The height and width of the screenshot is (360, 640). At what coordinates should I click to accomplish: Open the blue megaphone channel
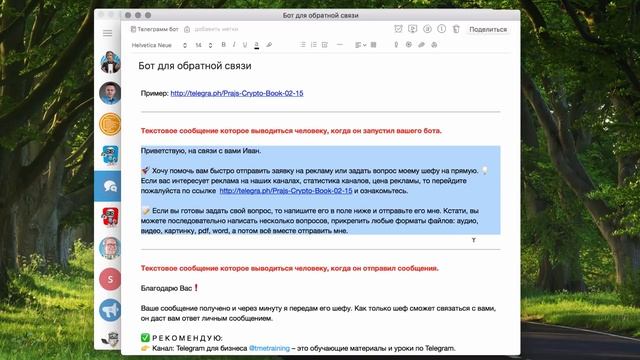pos(110,310)
